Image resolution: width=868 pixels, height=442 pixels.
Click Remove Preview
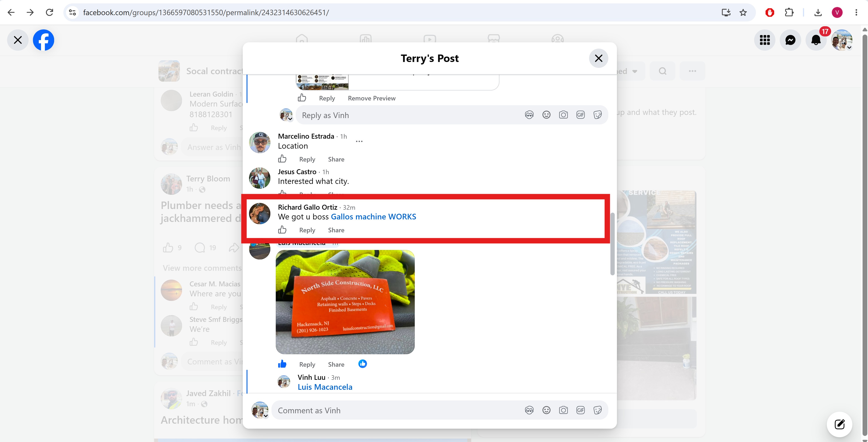tap(372, 98)
